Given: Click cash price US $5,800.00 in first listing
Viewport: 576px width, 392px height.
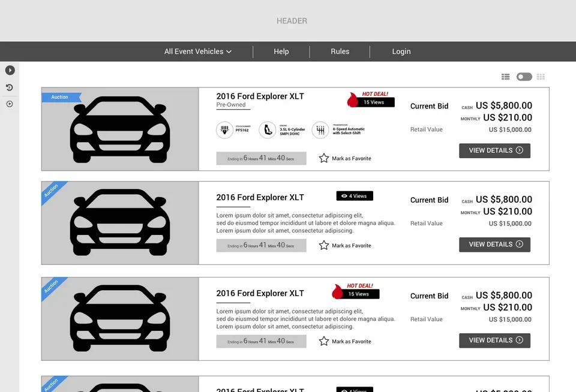Looking at the screenshot, I should click(503, 105).
